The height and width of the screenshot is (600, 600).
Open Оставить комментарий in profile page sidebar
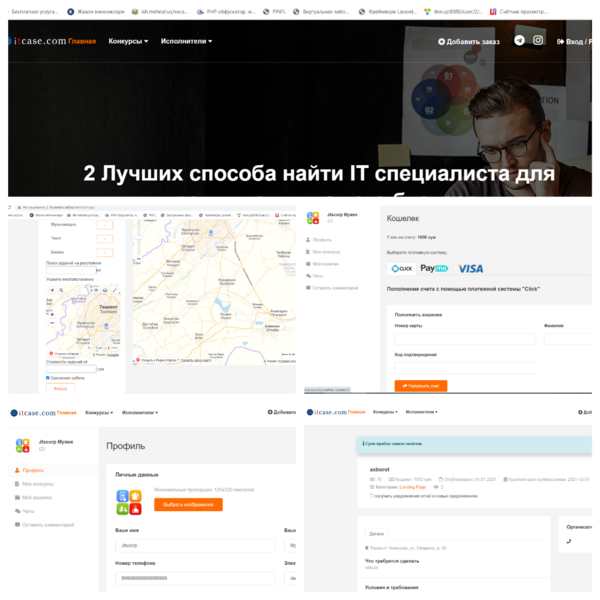tap(48, 525)
